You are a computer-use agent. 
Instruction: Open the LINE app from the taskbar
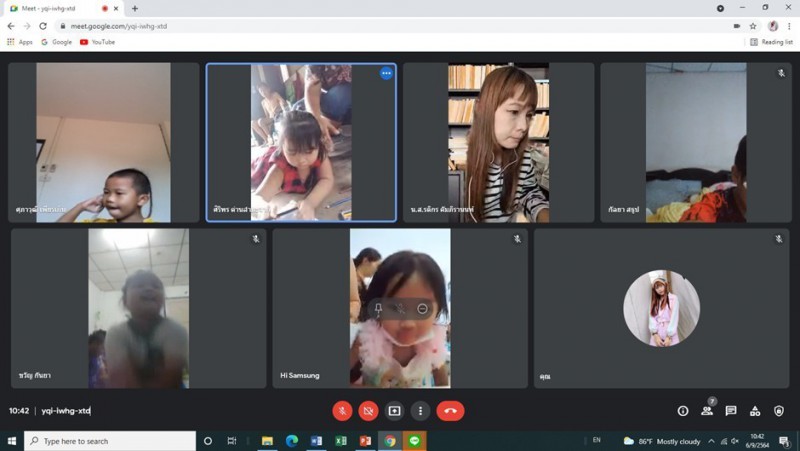coord(415,441)
